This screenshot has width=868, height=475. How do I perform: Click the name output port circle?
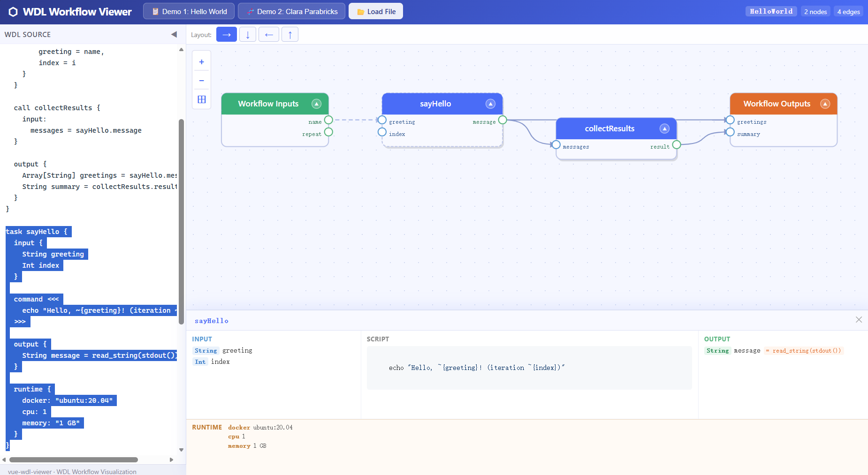pos(328,120)
